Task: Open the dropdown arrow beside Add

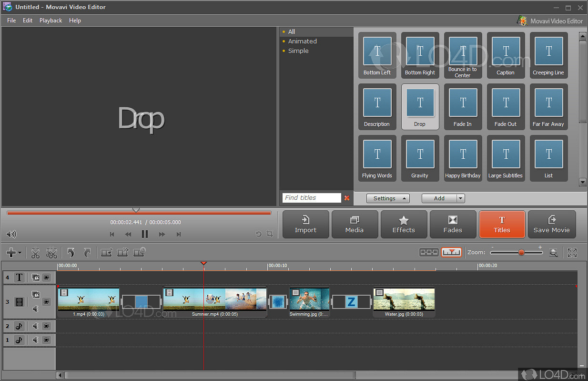Action: pos(460,198)
